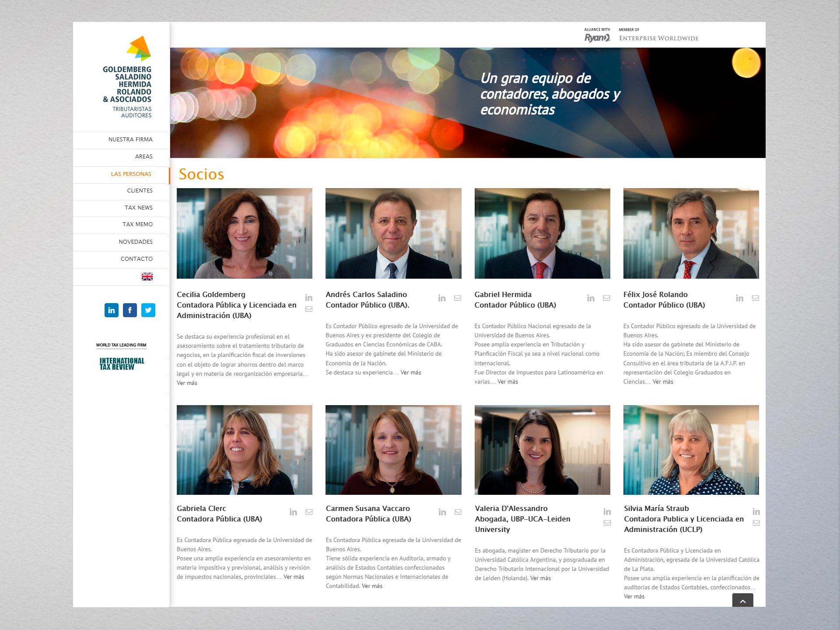Email Carmen Susana Vaccaro via envelope icon
This screenshot has height=630, width=840.
[458, 512]
